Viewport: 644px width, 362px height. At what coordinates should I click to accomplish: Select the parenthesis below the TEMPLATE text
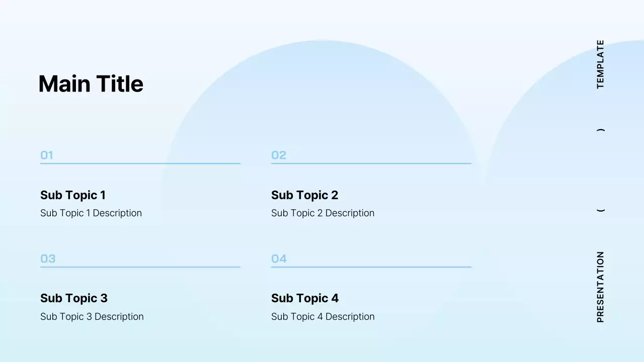[600, 130]
